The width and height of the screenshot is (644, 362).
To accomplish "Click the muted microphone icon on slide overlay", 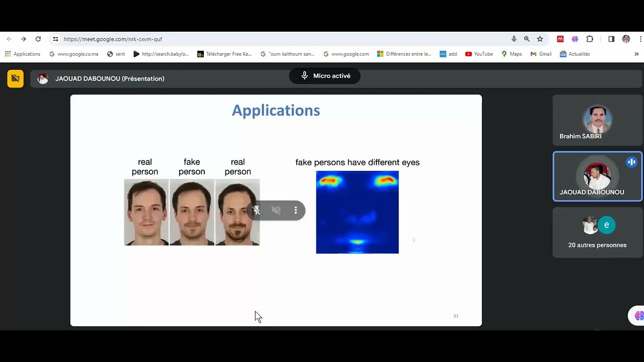I will click(256, 210).
